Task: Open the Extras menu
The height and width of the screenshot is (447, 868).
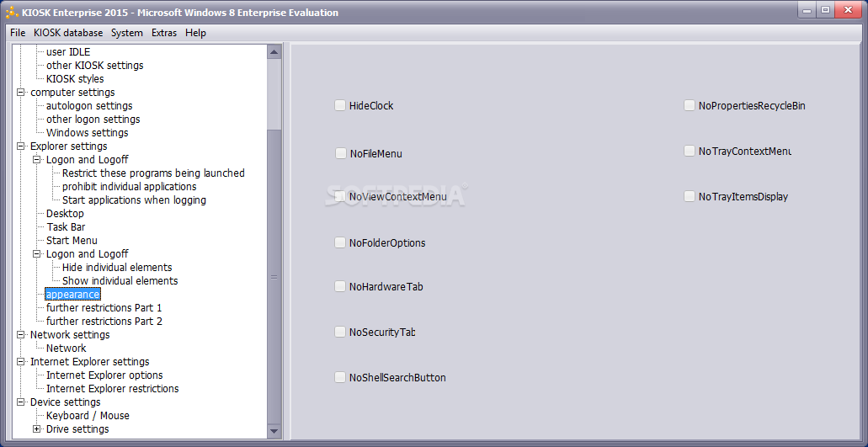Action: [x=164, y=33]
